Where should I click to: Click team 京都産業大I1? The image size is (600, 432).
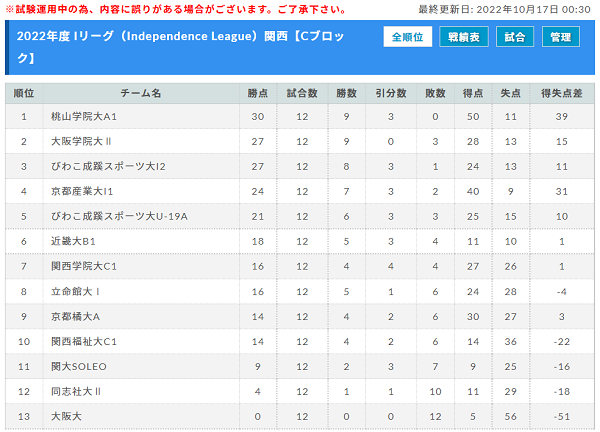[x=82, y=191]
